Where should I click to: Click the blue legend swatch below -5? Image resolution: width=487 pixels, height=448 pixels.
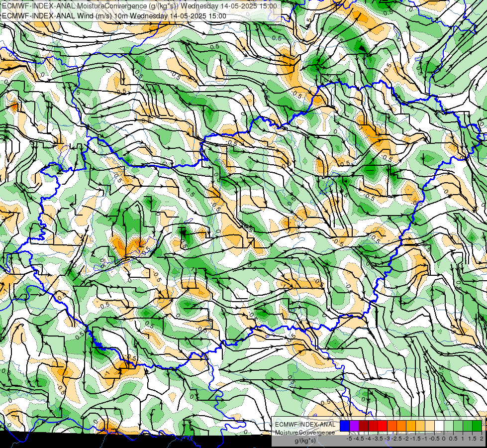(345, 426)
